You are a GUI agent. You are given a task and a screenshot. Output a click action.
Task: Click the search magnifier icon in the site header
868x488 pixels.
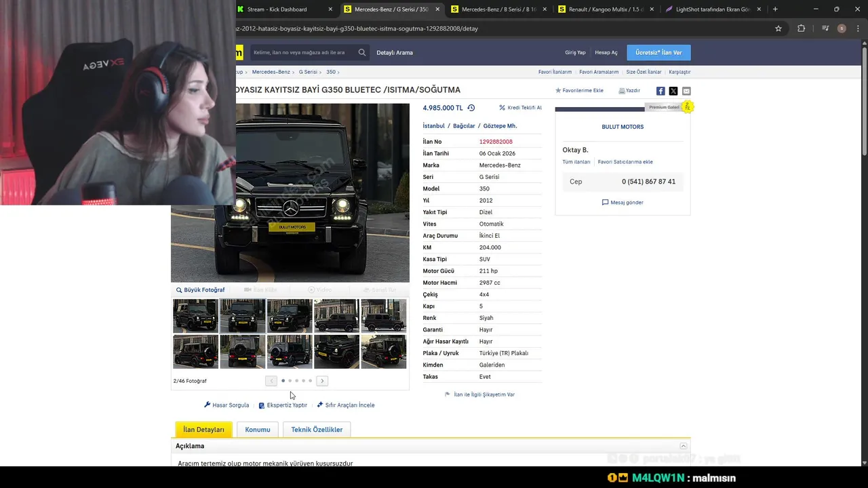point(362,52)
